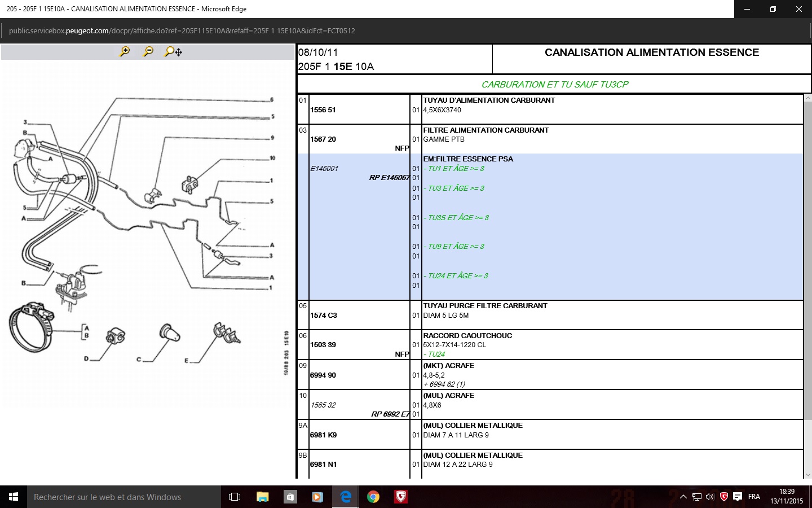
Task: Change the FRA keyboard language
Action: 754,497
